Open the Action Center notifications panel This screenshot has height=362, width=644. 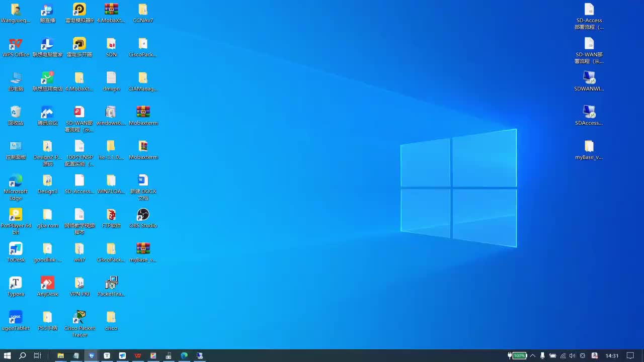click(x=630, y=355)
